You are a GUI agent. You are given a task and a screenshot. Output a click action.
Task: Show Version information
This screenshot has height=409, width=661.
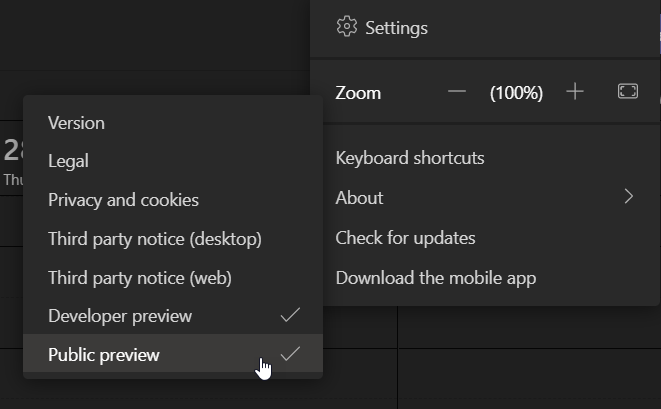(x=76, y=123)
